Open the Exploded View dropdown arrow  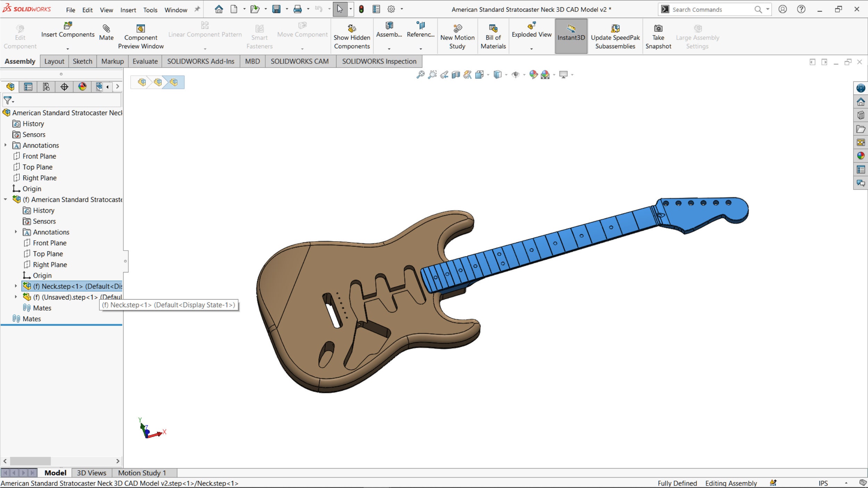point(531,49)
